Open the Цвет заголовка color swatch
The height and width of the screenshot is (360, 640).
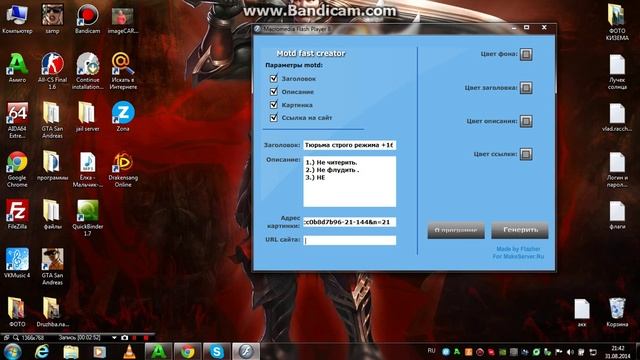click(526, 87)
